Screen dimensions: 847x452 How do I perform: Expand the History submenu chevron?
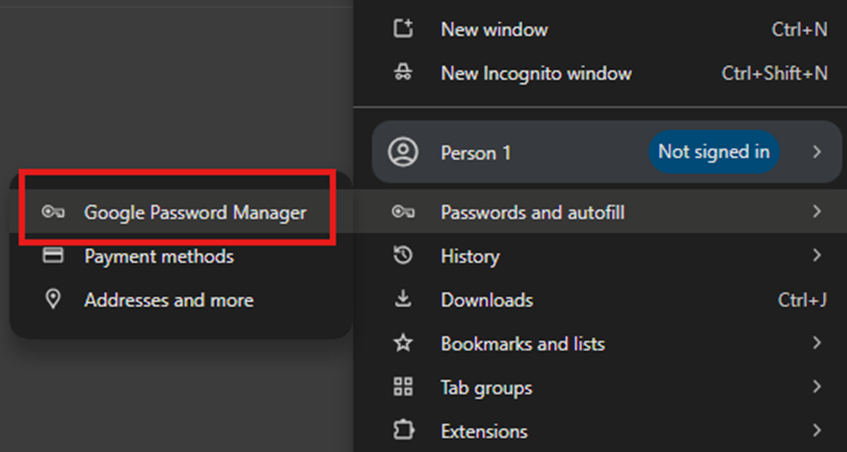(817, 255)
